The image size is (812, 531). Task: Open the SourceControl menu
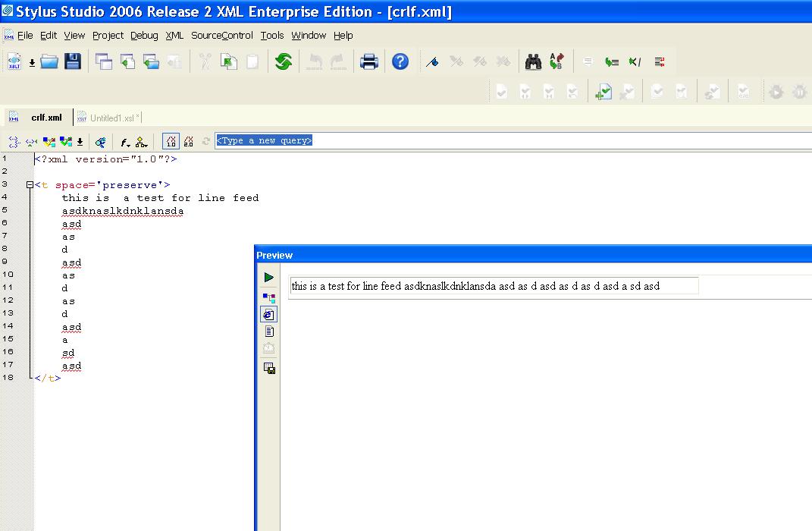click(222, 36)
